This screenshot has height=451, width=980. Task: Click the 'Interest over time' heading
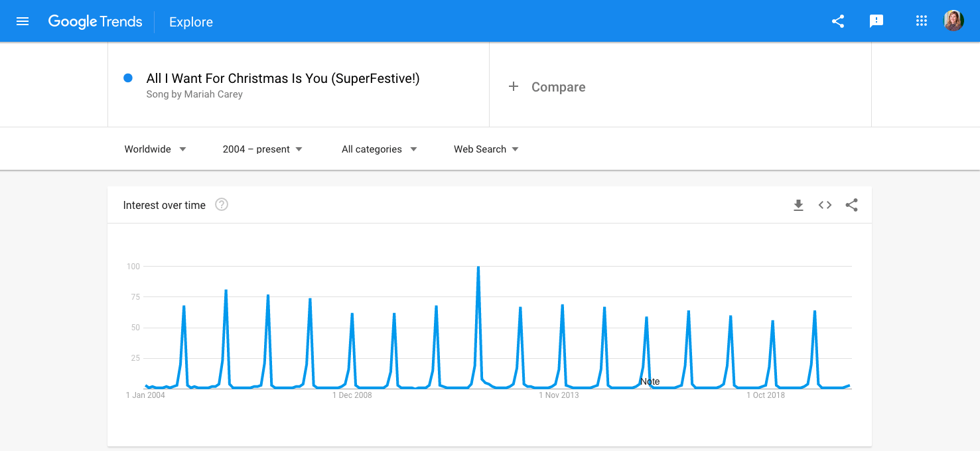(165, 205)
